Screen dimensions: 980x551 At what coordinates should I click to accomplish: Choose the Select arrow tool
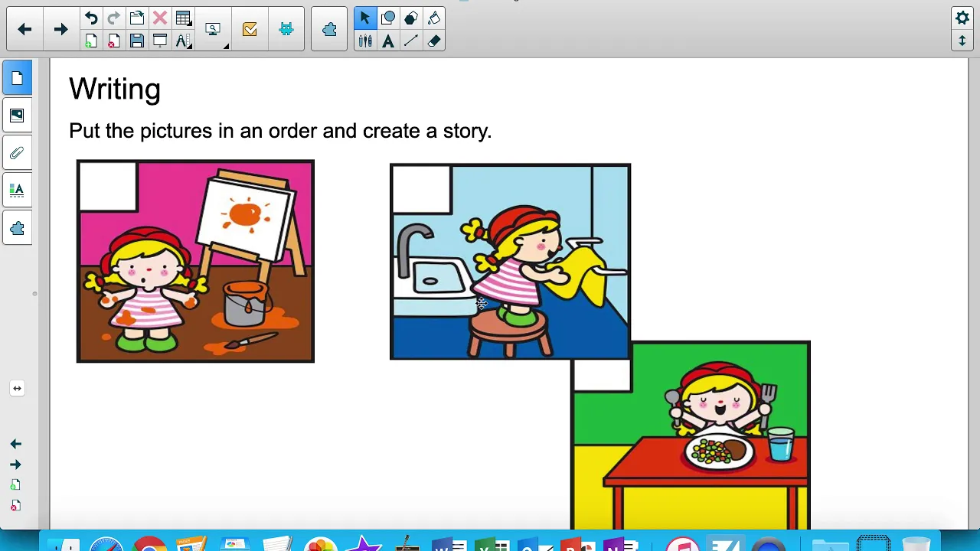pos(364,18)
